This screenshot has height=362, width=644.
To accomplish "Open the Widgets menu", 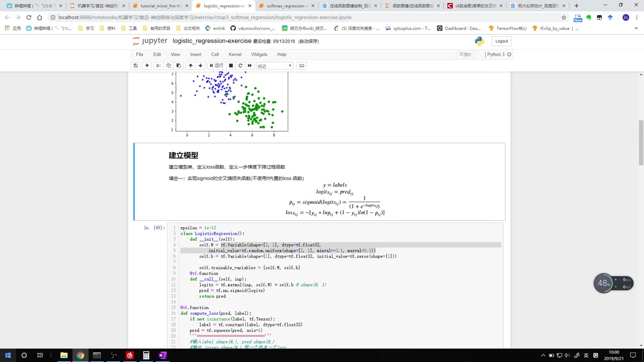I will pyautogui.click(x=259, y=54).
